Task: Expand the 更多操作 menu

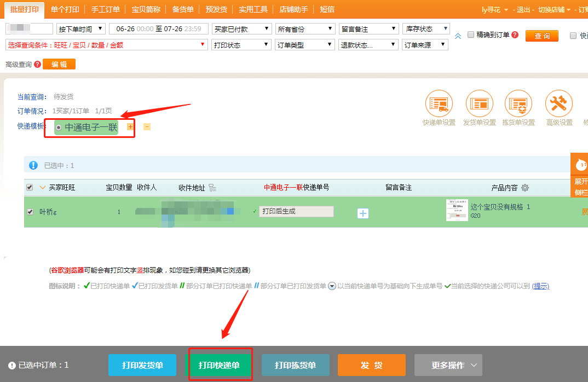Action: pyautogui.click(x=448, y=365)
